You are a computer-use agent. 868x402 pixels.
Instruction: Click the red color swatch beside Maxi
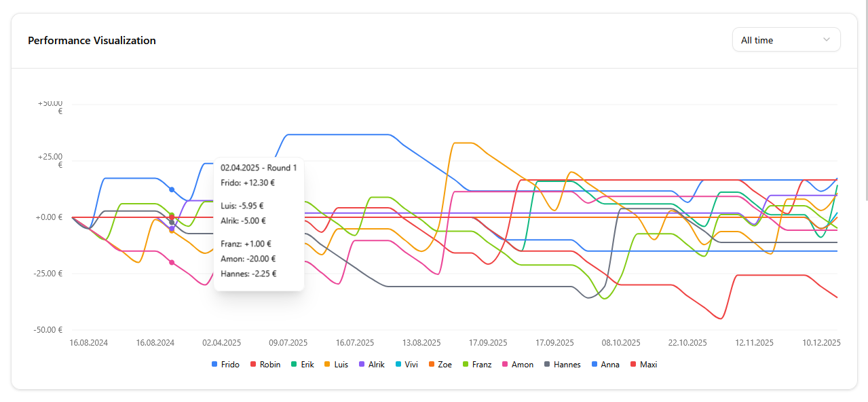point(634,365)
